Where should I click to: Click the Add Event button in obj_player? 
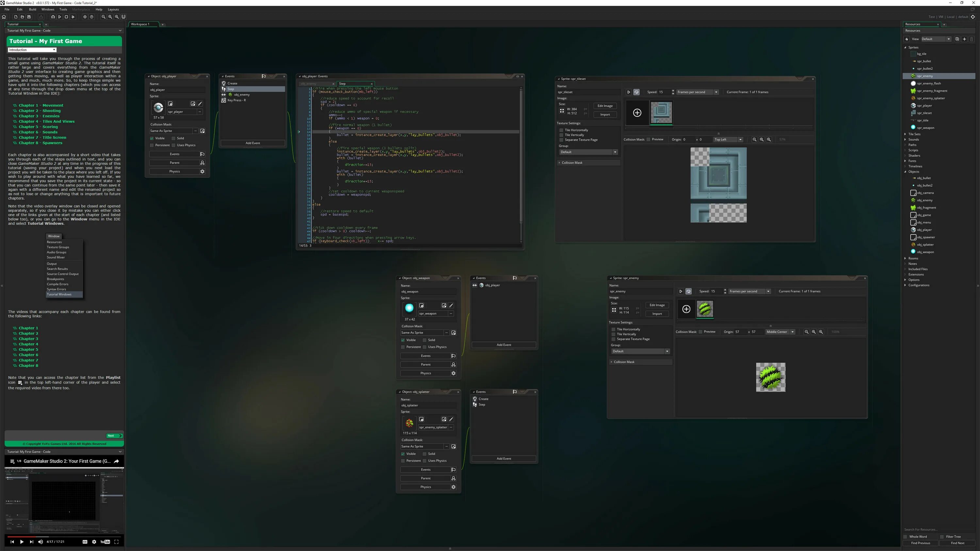(x=253, y=143)
